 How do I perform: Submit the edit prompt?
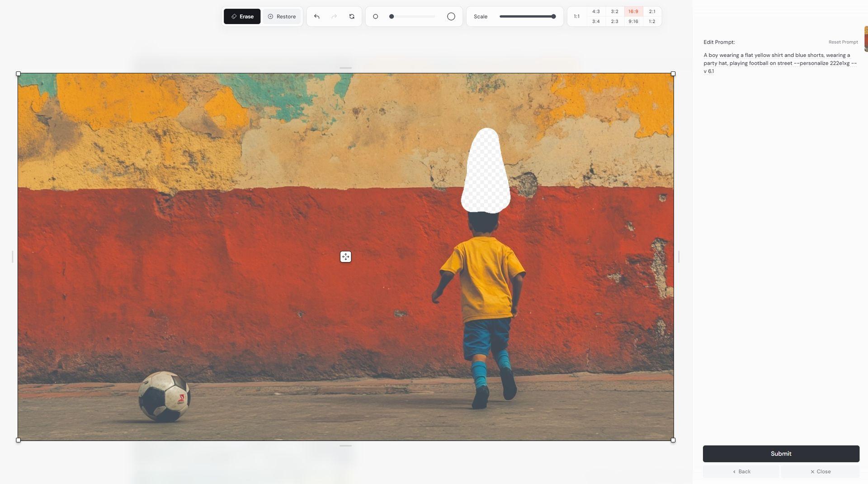pyautogui.click(x=781, y=454)
